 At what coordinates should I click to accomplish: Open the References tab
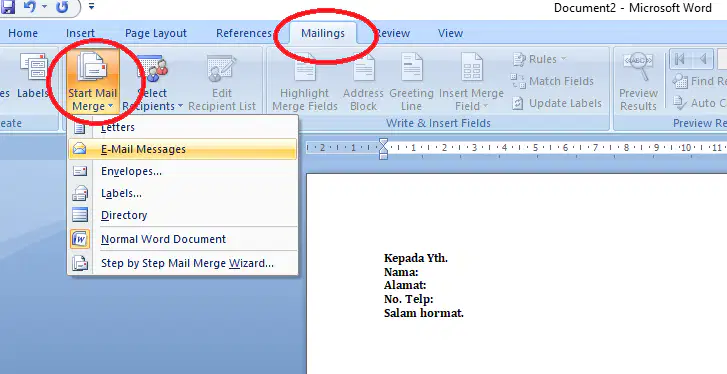pyautogui.click(x=243, y=33)
